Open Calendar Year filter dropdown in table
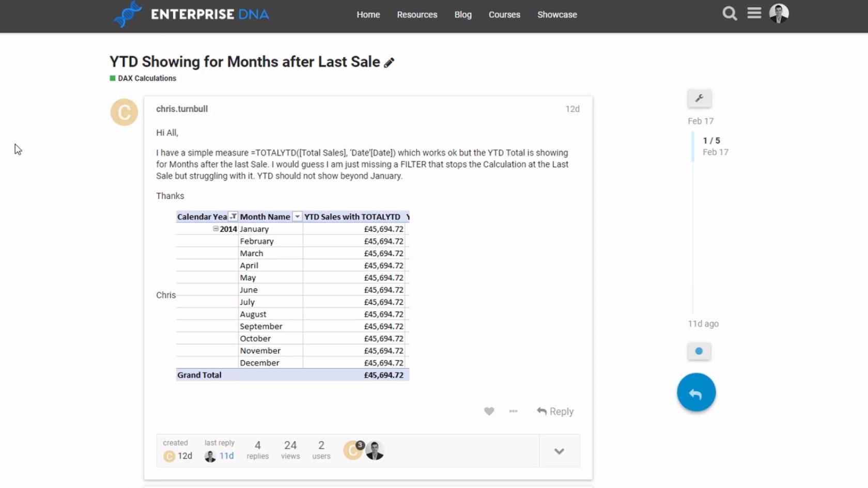868x488 pixels. coord(234,217)
